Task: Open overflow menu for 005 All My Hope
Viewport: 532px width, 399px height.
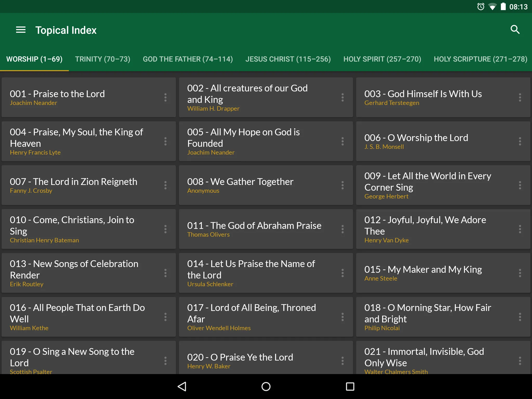Action: 343,141
